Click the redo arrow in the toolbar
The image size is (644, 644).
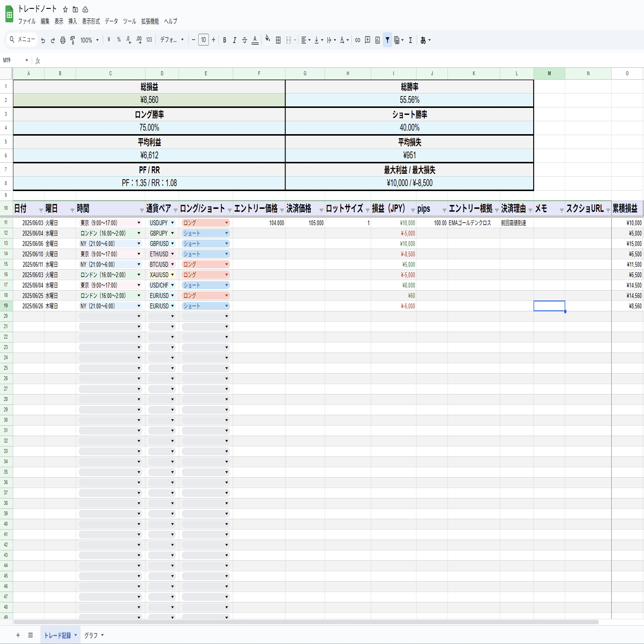pos(53,40)
